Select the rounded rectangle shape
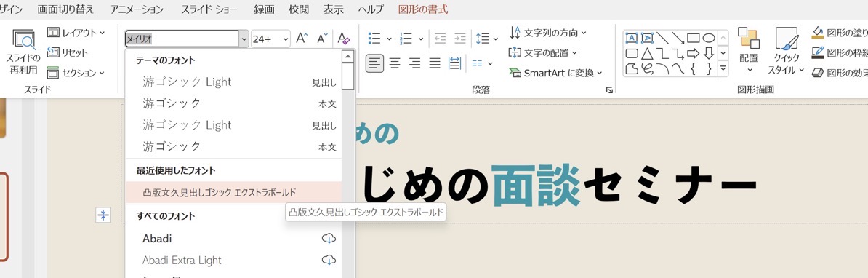This screenshot has width=868, height=278. pyautogui.click(x=632, y=53)
